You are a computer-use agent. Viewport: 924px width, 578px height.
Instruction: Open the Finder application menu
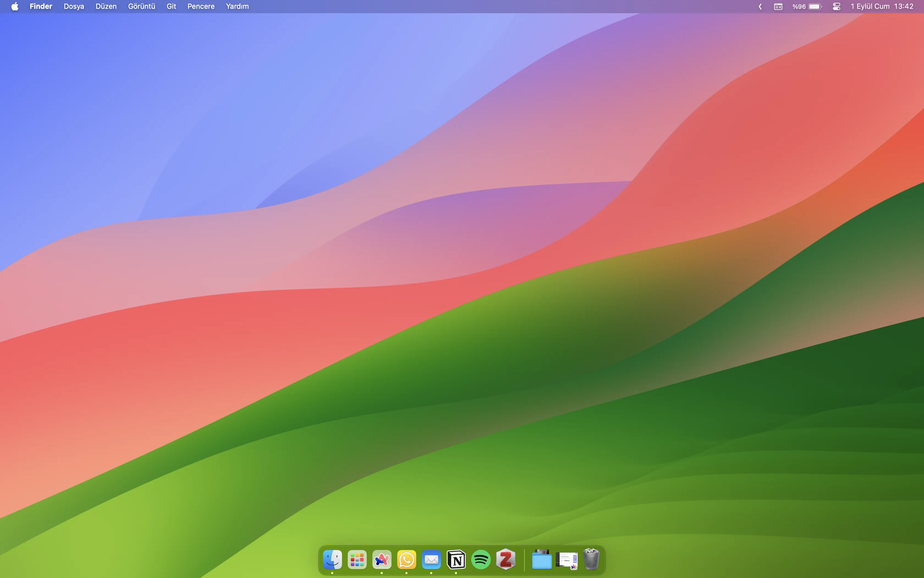pos(41,7)
